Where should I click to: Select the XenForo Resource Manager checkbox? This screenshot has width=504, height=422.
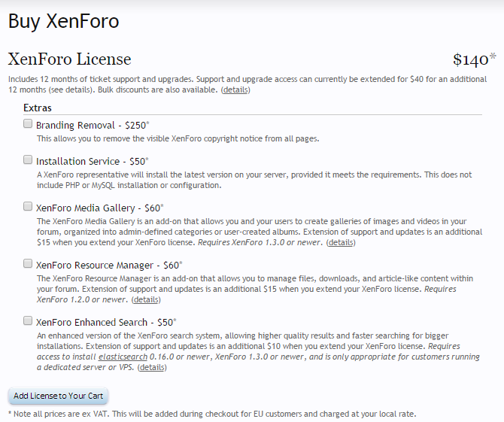pyautogui.click(x=28, y=264)
